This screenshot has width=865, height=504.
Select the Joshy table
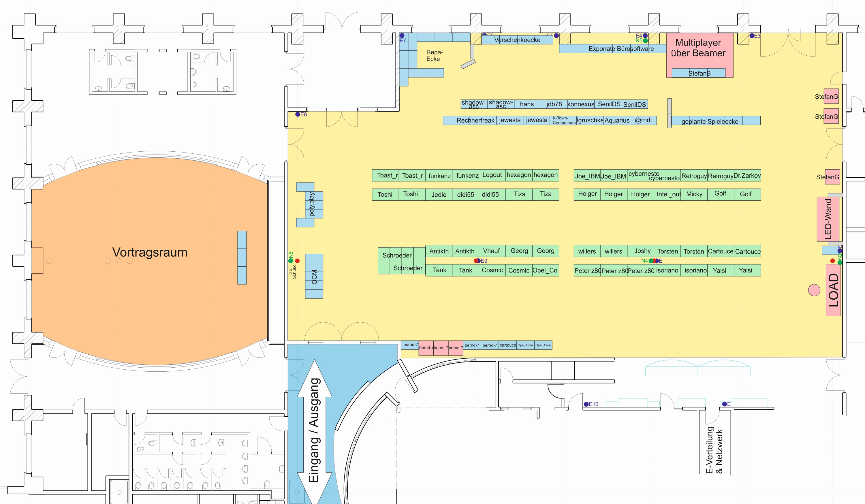[641, 251]
